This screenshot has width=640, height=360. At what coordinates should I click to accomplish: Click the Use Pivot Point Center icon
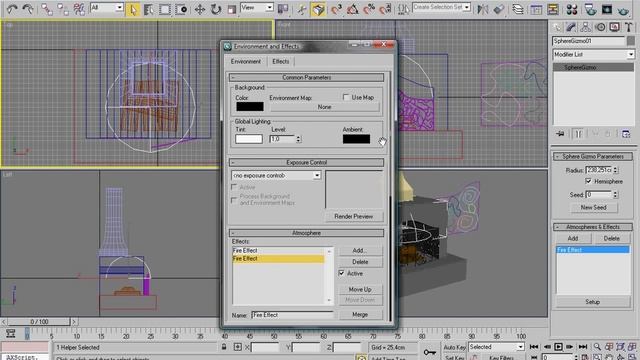pyautogui.click(x=283, y=9)
